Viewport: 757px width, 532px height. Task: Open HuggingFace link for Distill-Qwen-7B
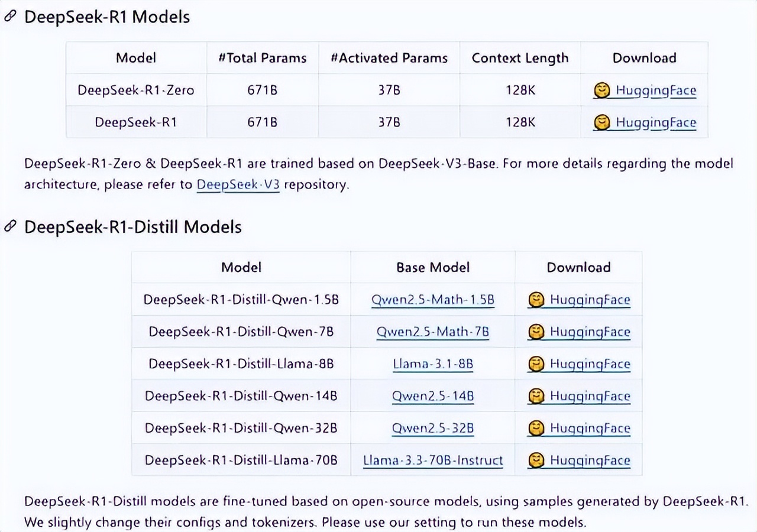590,332
